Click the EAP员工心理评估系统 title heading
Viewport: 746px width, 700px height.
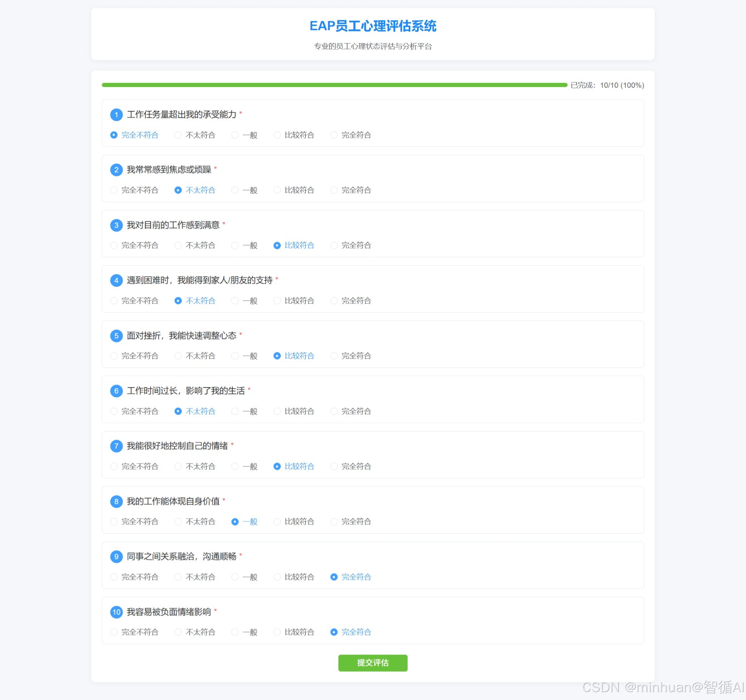point(373,26)
